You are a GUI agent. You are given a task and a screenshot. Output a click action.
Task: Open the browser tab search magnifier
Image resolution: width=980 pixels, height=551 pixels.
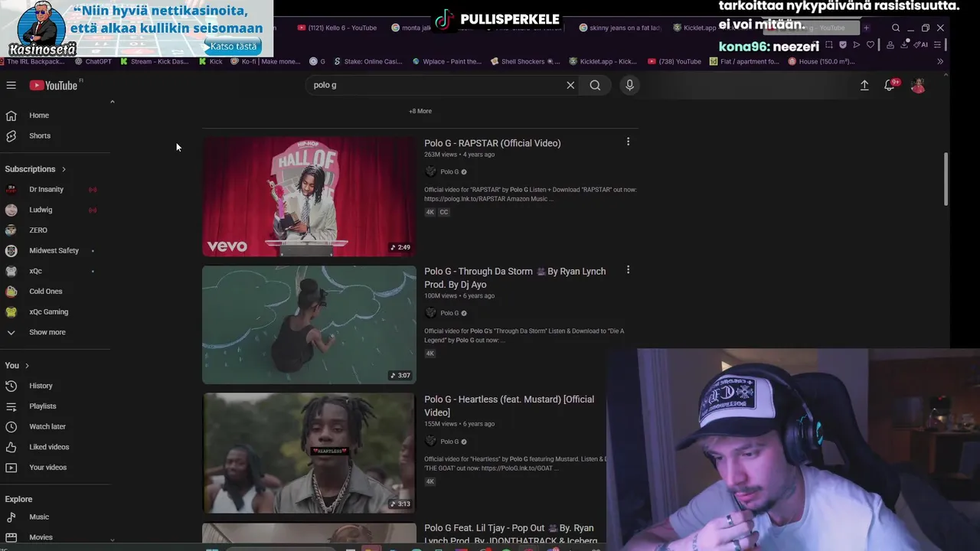(x=896, y=28)
